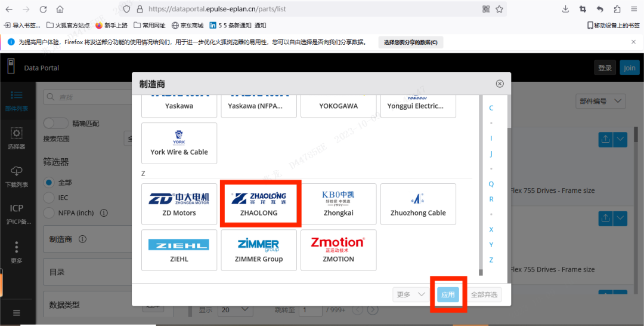Select the ZHAOLONG manufacturer card

click(x=259, y=204)
